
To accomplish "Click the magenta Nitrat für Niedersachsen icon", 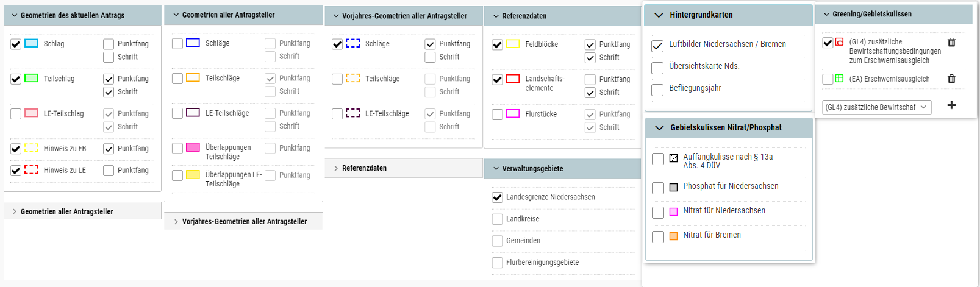I will [673, 212].
